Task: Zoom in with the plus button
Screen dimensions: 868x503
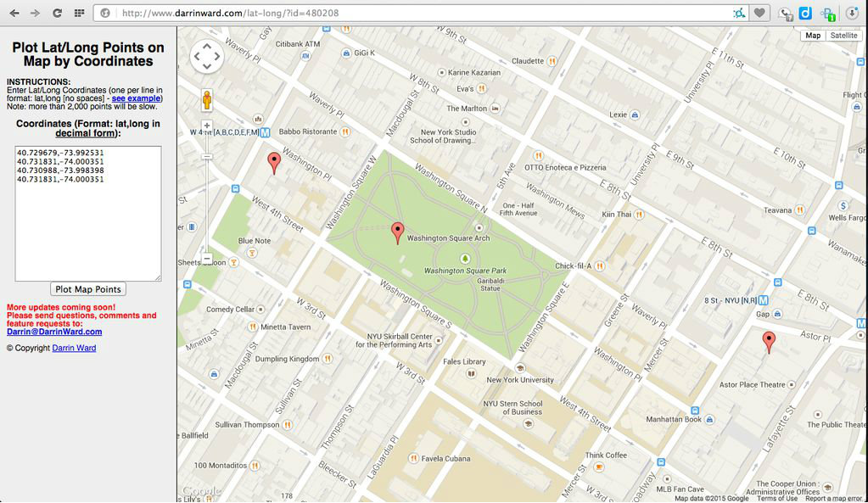Action: tap(206, 126)
